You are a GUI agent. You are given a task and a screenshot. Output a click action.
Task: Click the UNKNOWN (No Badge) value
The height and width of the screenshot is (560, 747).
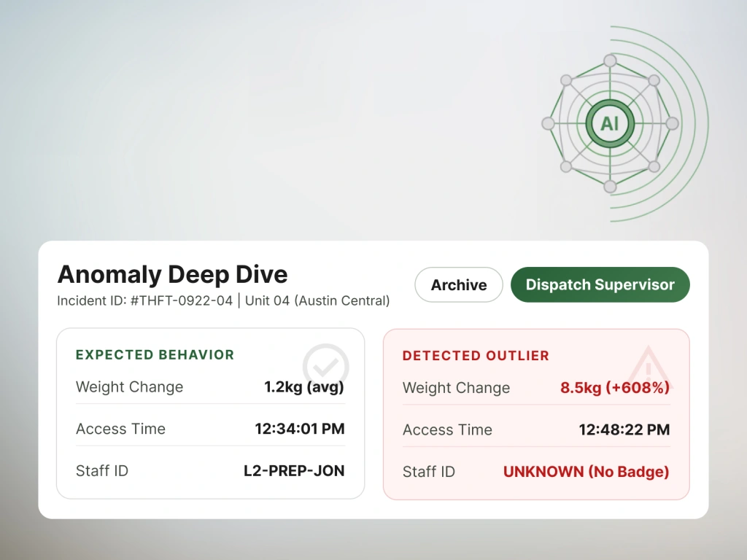[x=587, y=472]
